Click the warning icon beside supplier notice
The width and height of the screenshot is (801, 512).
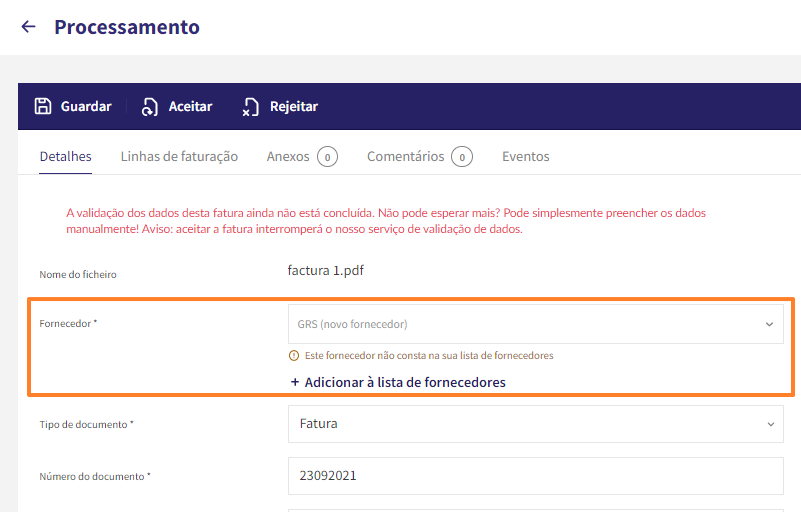point(294,356)
